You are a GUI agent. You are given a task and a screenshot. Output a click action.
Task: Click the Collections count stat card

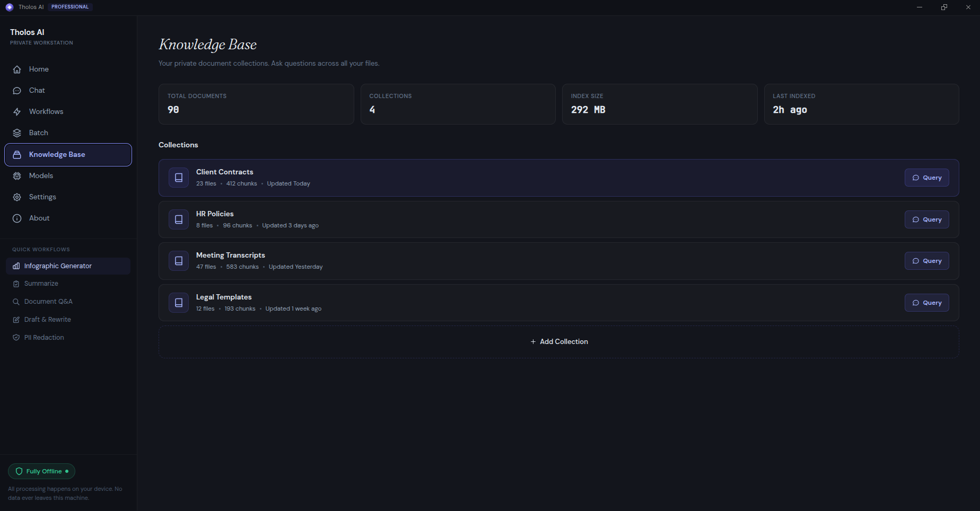pos(458,104)
